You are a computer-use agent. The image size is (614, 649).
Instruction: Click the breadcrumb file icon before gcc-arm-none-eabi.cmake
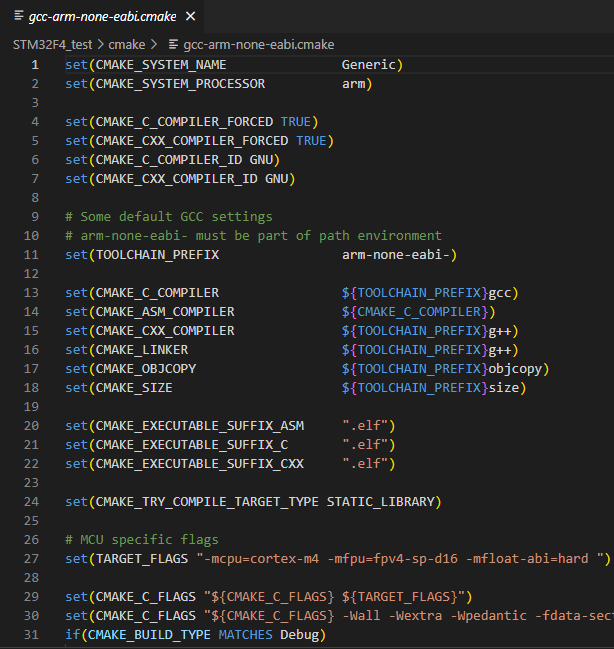[173, 44]
